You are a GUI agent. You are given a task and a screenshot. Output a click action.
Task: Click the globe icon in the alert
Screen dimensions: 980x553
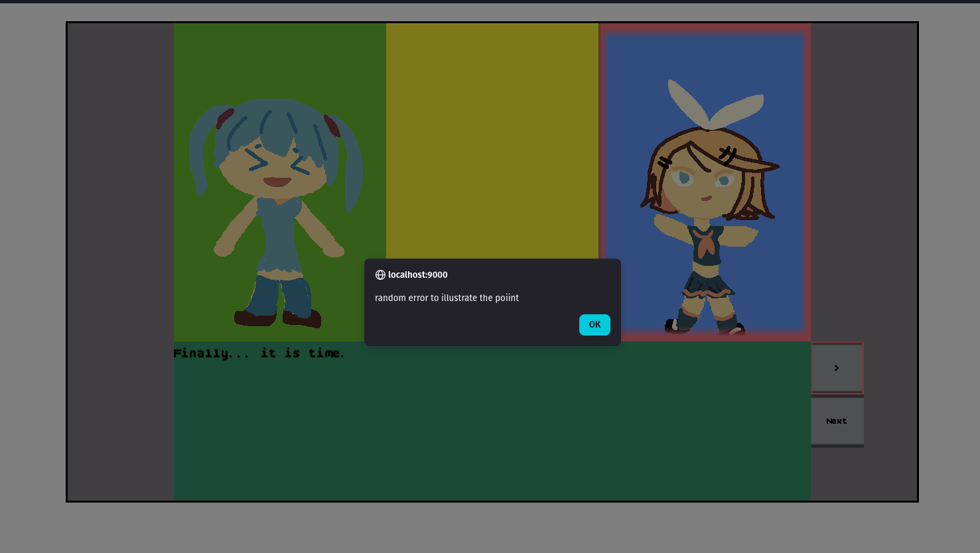tap(380, 275)
